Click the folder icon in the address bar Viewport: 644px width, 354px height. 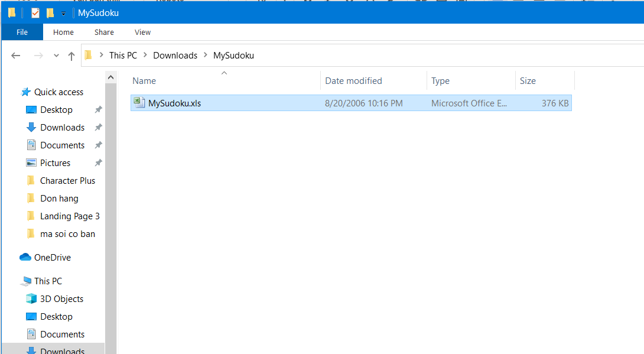click(x=89, y=55)
